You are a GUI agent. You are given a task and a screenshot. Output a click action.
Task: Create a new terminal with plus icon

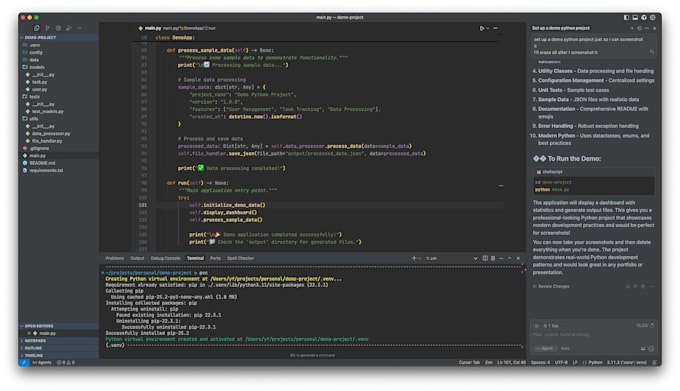(414, 258)
